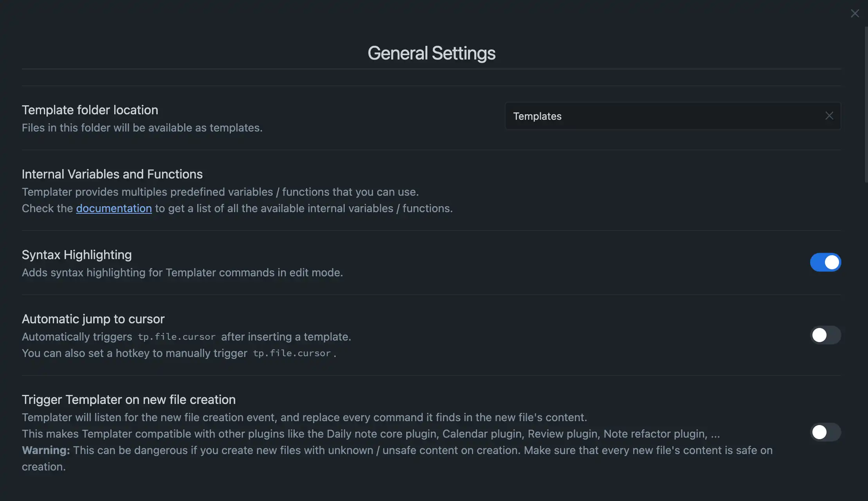Click the Trigger Templater setting title

point(129,399)
